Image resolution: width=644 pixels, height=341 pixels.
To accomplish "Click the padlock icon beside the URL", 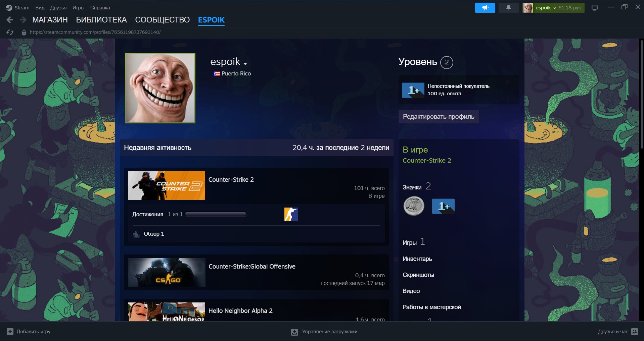I will coord(24,33).
